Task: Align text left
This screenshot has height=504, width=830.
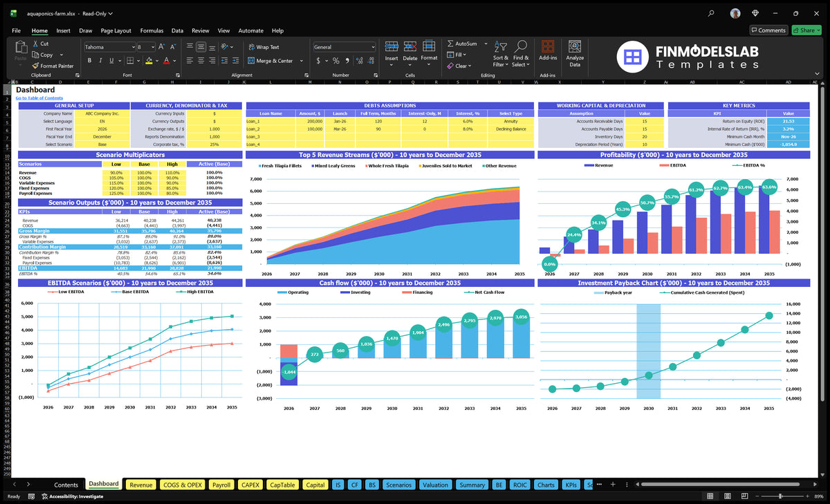Action: 188,61
